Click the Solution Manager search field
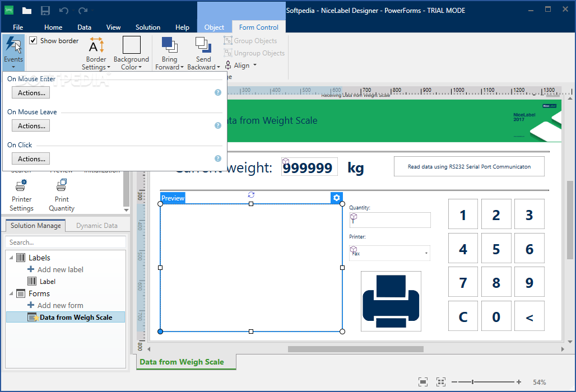This screenshot has width=576, height=392. coord(66,242)
